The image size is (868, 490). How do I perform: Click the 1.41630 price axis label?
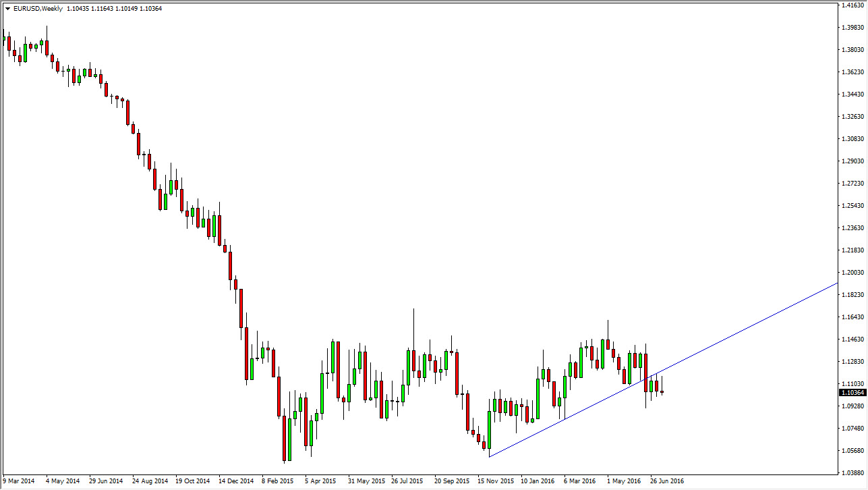click(852, 5)
